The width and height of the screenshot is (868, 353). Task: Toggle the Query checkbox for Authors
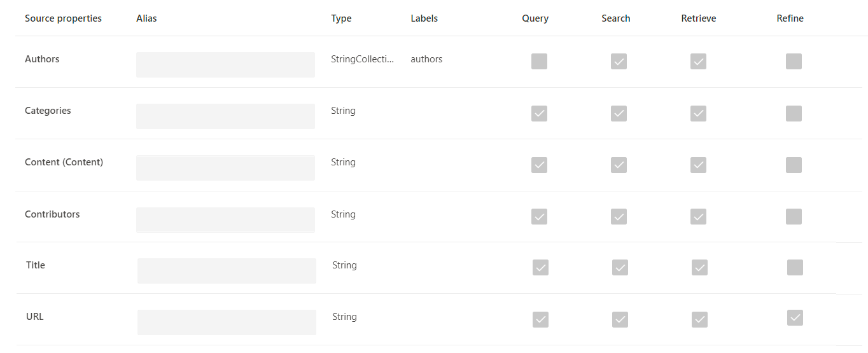(x=539, y=61)
